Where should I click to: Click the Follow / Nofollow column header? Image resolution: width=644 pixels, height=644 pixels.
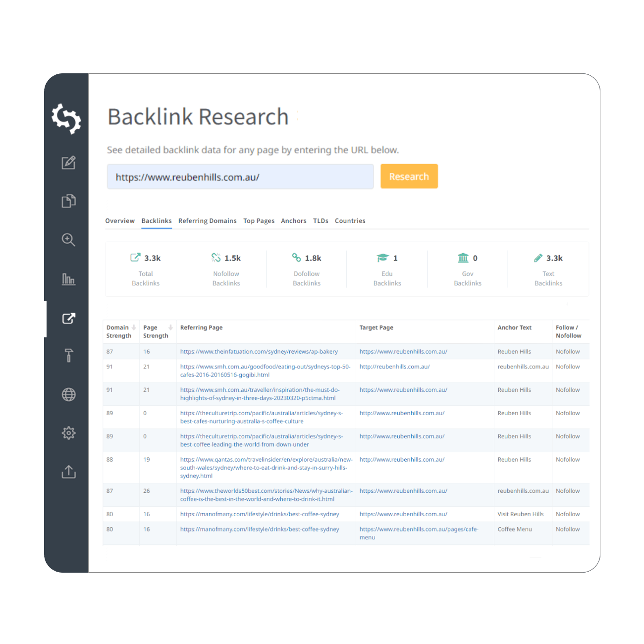click(x=568, y=331)
